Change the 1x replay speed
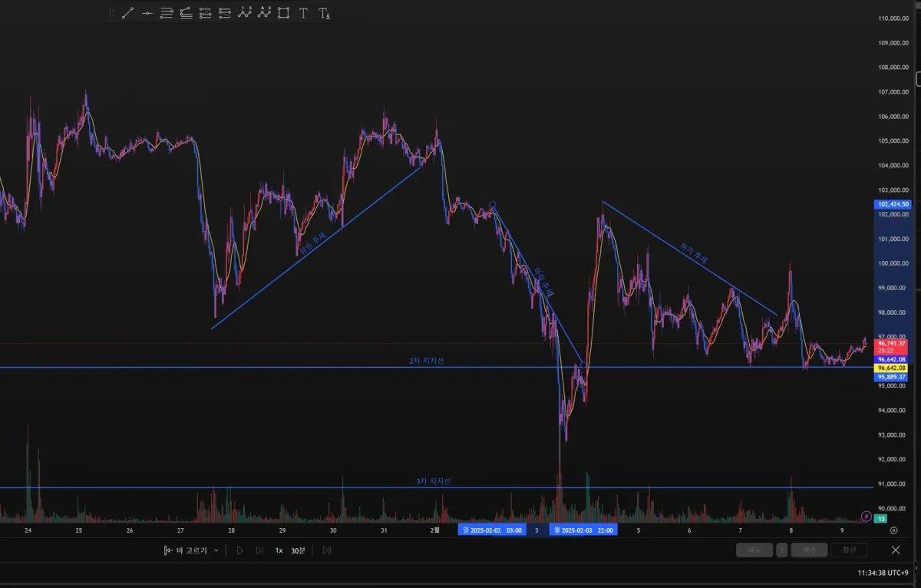The image size is (921, 588). (x=279, y=550)
